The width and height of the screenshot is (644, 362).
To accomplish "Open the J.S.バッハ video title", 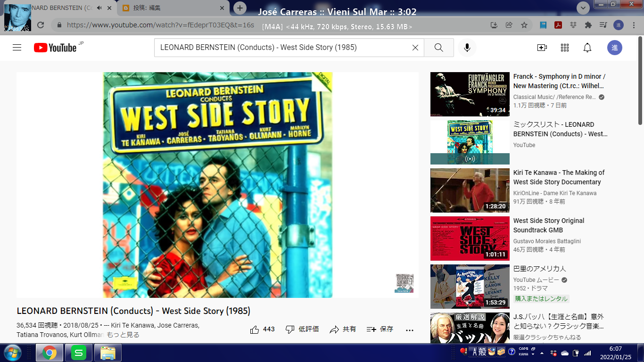I will tap(559, 321).
